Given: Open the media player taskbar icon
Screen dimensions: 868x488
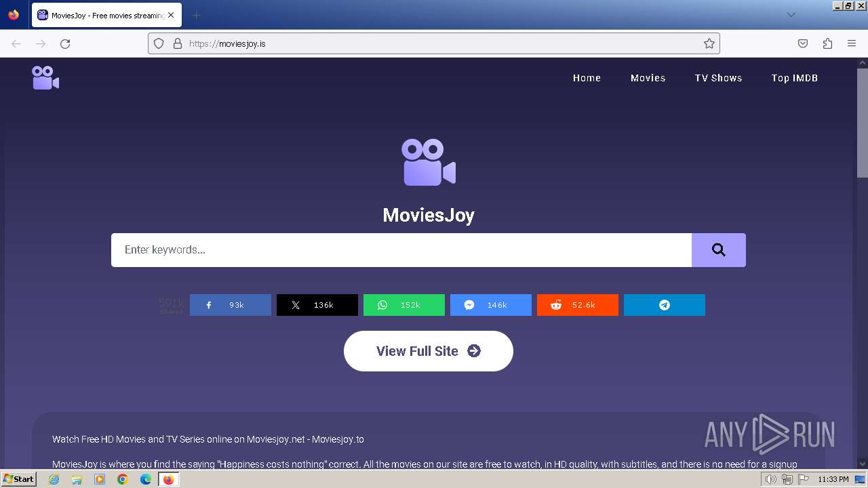Looking at the screenshot, I should [x=100, y=479].
